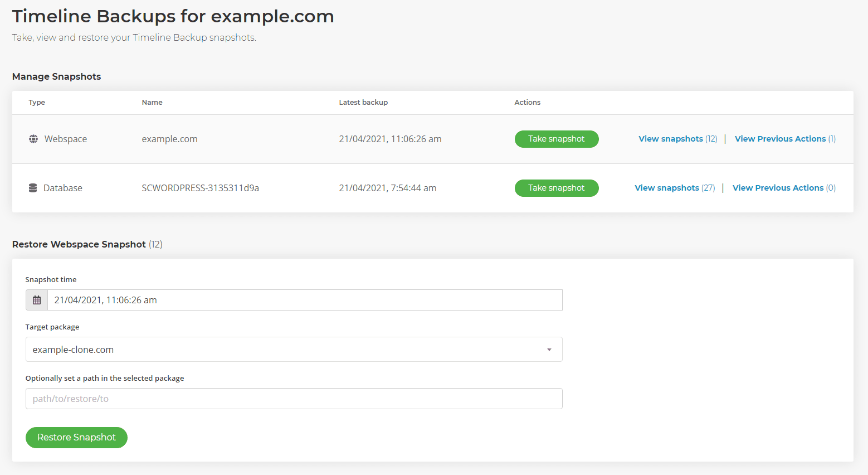The height and width of the screenshot is (475, 868).
Task: Take snapshot of example.com webspace
Action: pos(557,139)
